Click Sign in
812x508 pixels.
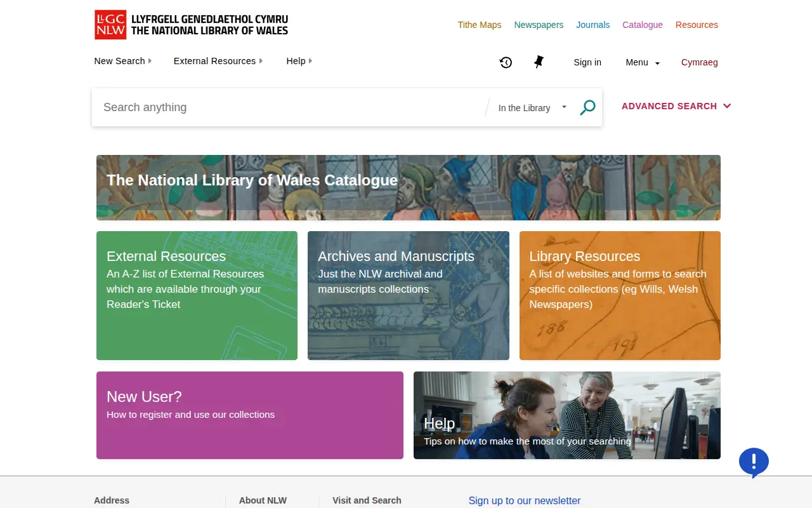(587, 62)
